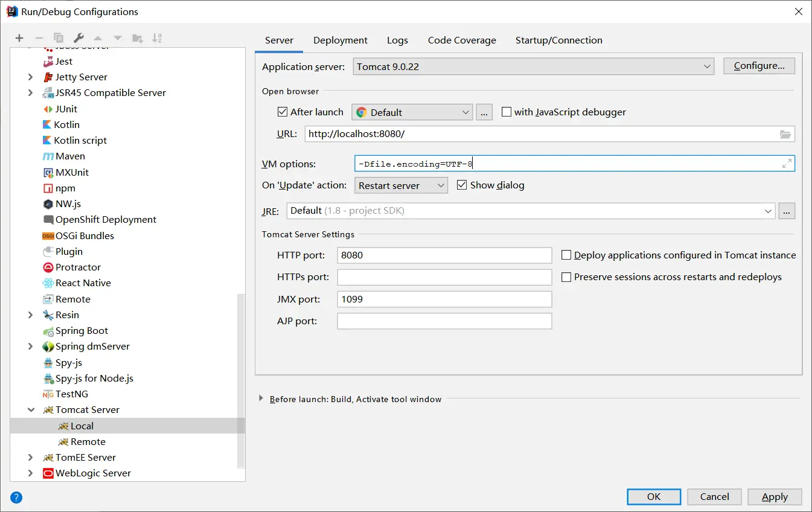Click the OK button

[x=654, y=496]
